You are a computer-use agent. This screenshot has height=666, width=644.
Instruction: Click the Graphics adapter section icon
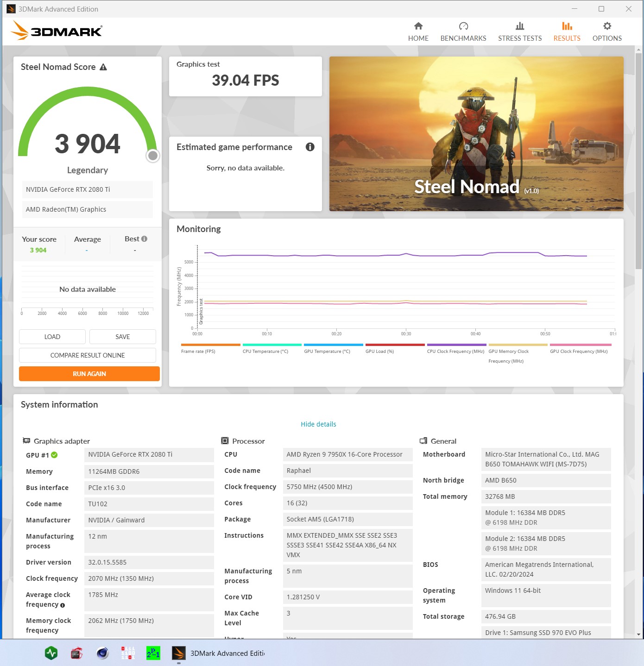pos(26,441)
